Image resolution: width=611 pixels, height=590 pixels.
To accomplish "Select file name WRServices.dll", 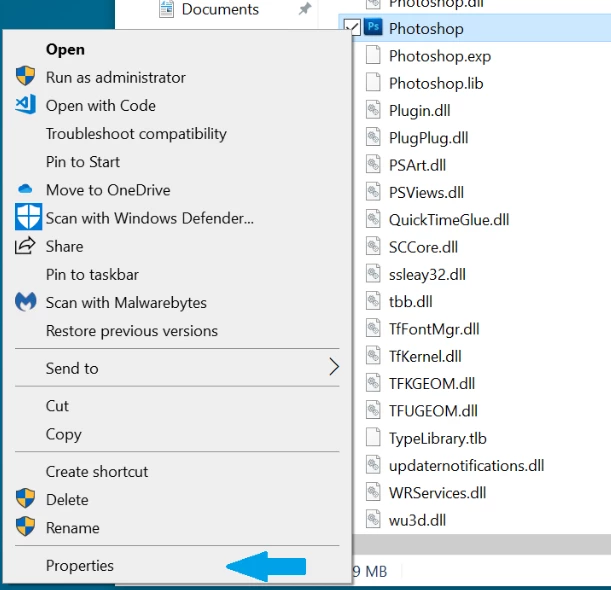I will [437, 493].
